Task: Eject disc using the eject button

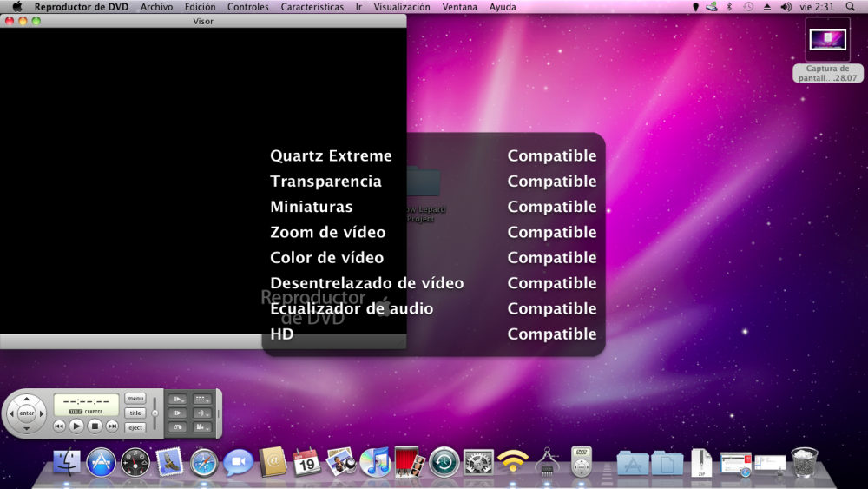Action: point(135,427)
